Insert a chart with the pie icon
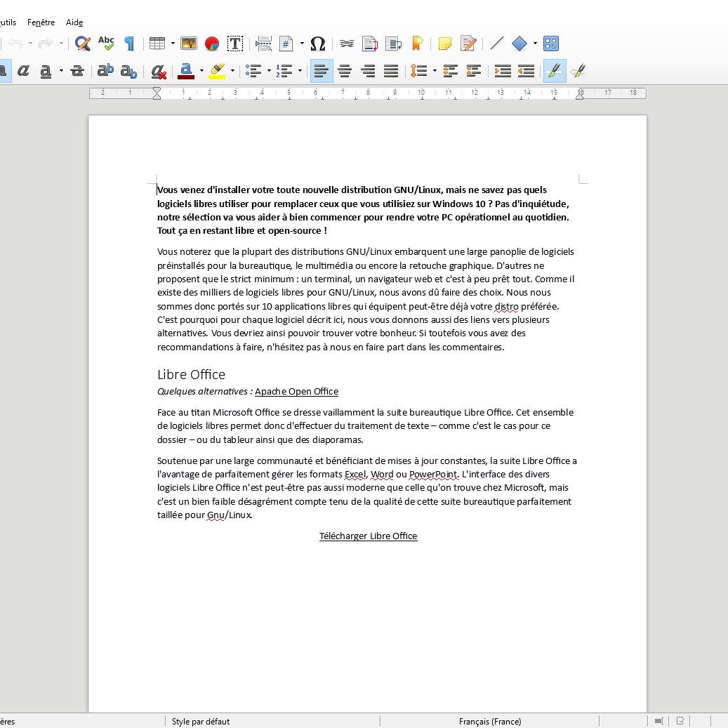Viewport: 728px width, 728px height. 212,44
